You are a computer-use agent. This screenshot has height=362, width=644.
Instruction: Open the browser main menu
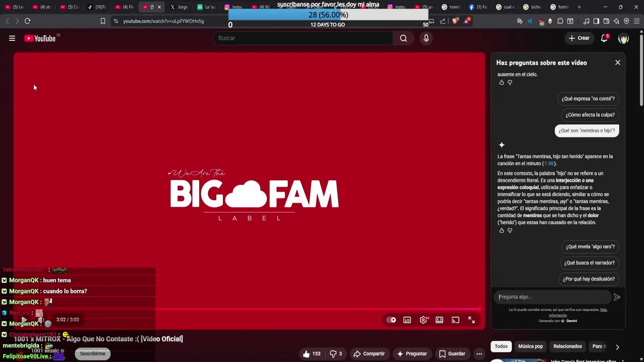637,21
